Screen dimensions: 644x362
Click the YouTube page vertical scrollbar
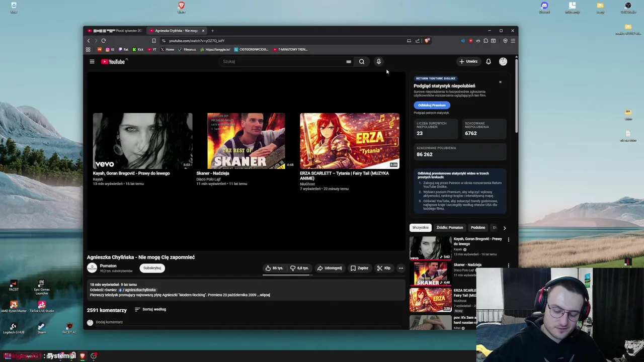(x=516, y=96)
